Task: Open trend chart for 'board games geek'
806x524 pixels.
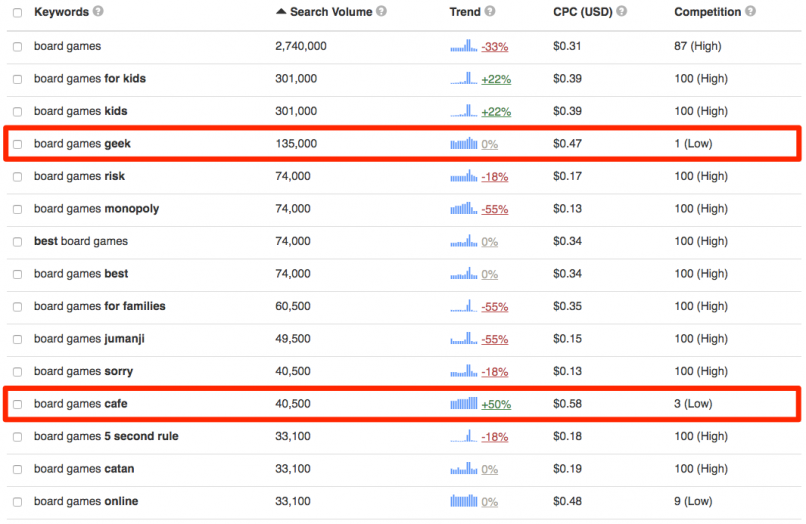Action: pyautogui.click(x=464, y=143)
